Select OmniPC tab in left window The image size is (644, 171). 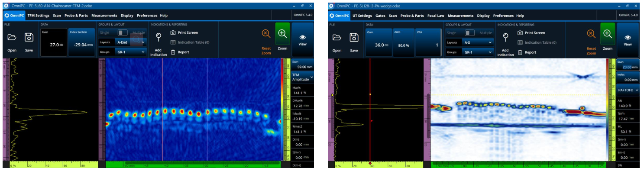click(14, 15)
